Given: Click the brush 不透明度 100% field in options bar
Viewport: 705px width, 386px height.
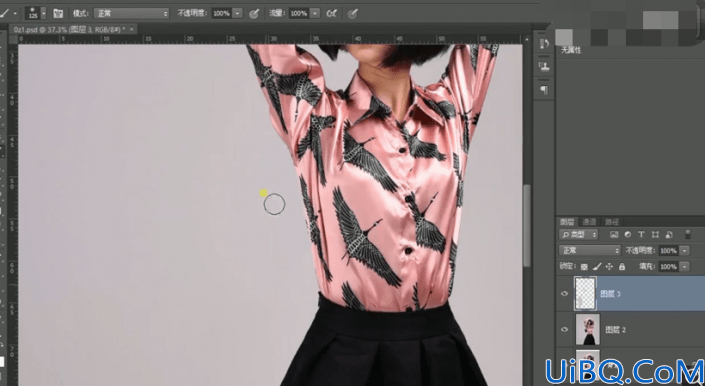Looking at the screenshot, I should (x=222, y=13).
